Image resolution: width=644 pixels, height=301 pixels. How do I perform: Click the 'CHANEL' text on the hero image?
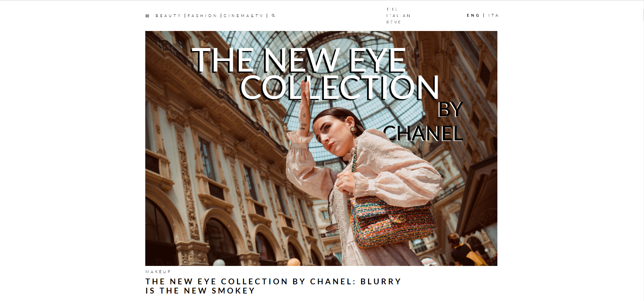tap(423, 133)
